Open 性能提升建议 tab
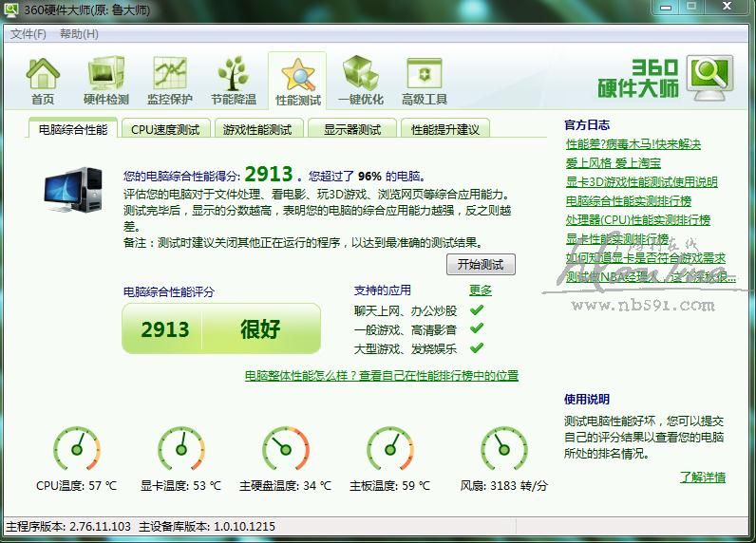 [x=445, y=129]
